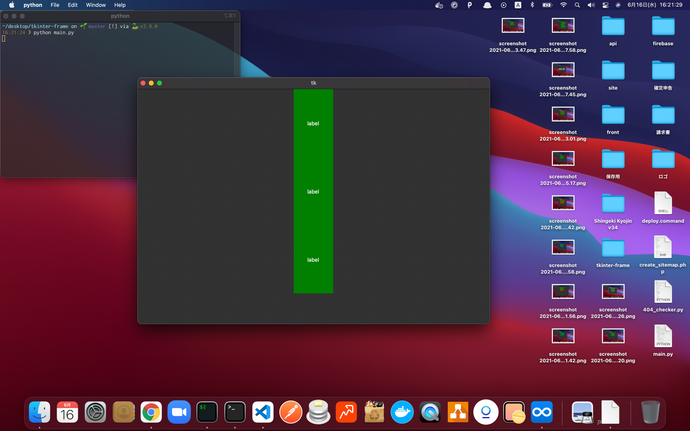Click the top label in tk window
The height and width of the screenshot is (431, 690).
[313, 124]
